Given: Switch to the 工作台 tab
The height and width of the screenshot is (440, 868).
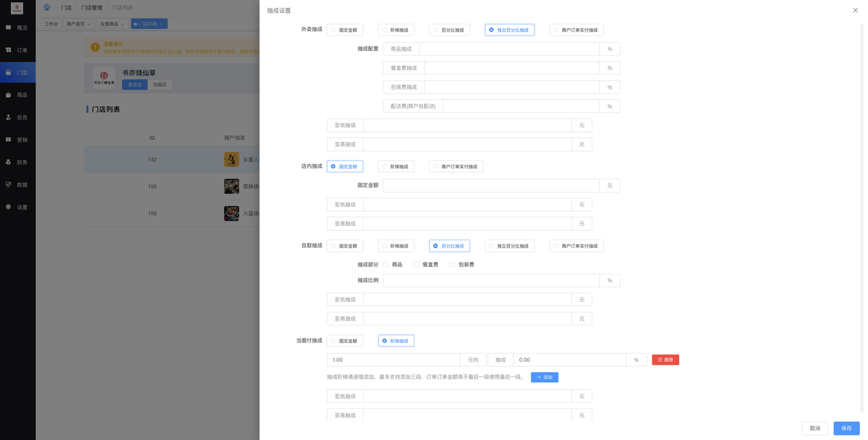Looking at the screenshot, I should tap(51, 24).
